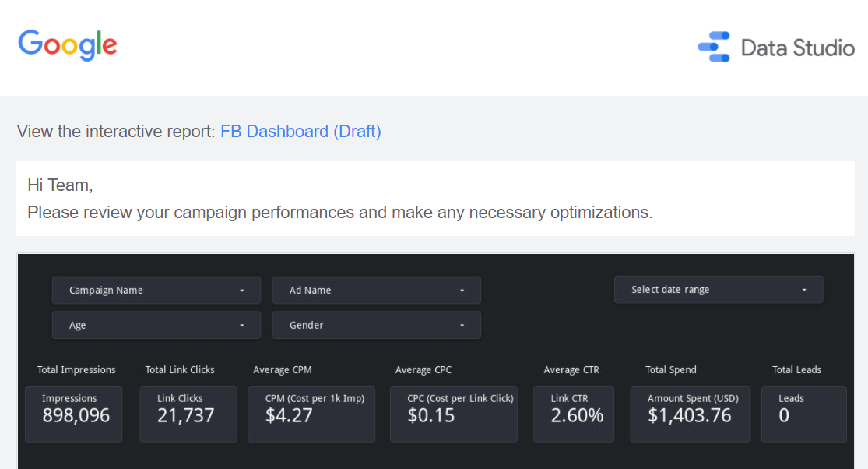Click the Ad Name dropdown arrow

tap(462, 291)
